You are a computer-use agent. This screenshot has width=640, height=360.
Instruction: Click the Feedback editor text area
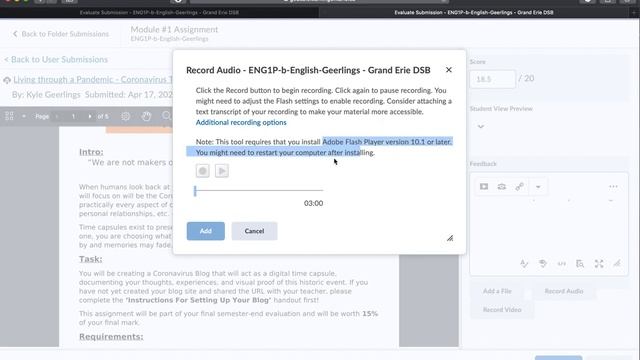tap(549, 227)
